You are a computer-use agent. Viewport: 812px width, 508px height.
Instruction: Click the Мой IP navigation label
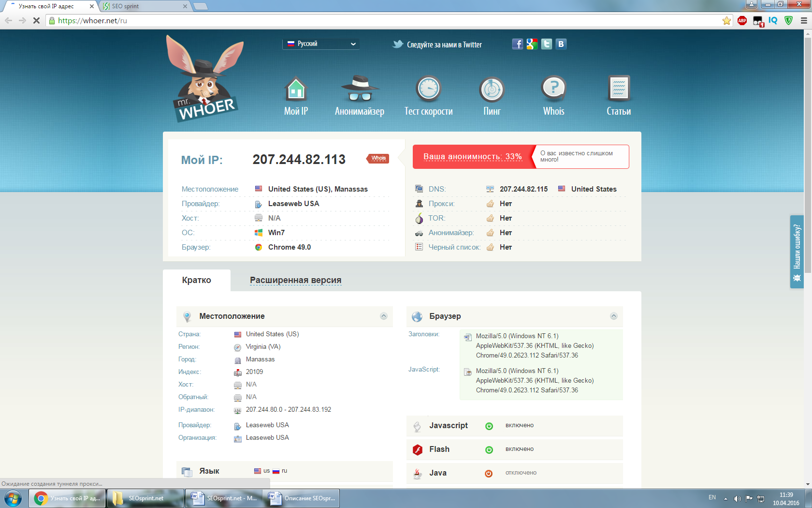tap(296, 111)
